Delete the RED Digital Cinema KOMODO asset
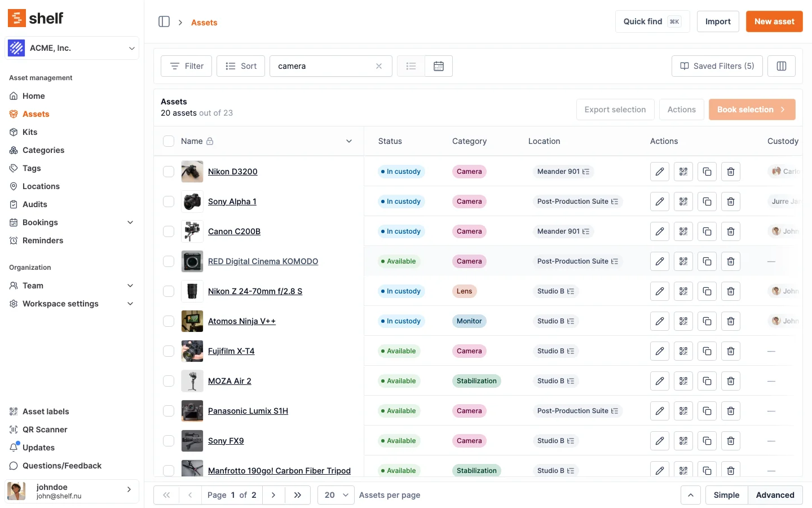Screen dimensions: 812x508 pos(730,261)
